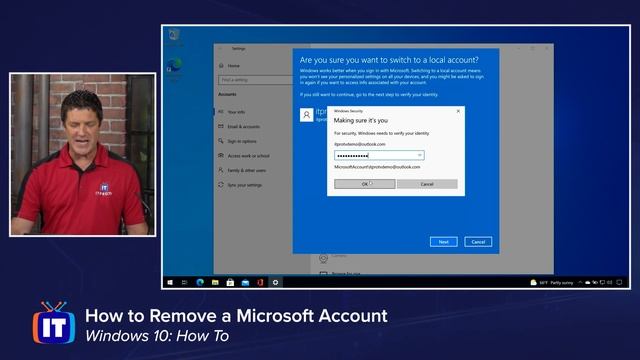Open Task View from the taskbar
The image size is (640, 360).
pyautogui.click(x=184, y=282)
